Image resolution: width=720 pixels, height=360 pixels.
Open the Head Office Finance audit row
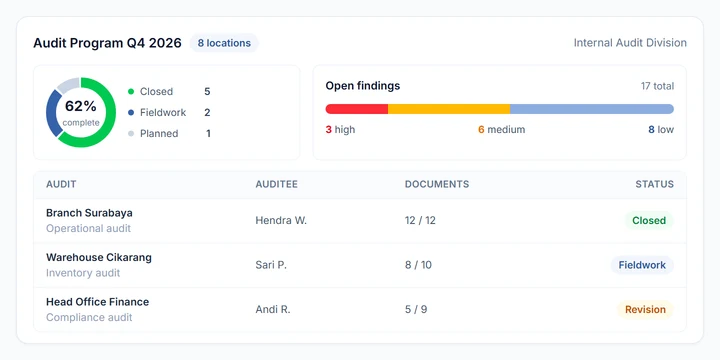coord(360,309)
